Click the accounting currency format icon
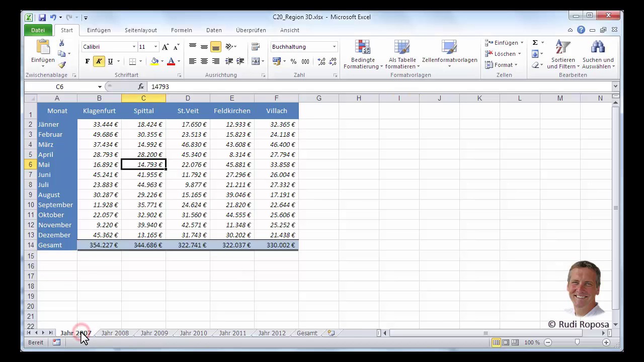644x362 pixels. tap(277, 61)
